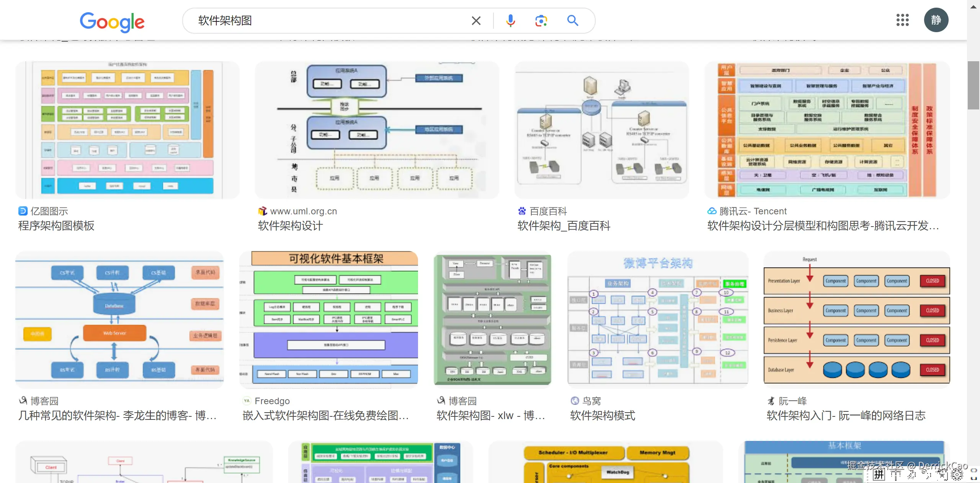This screenshot has width=980, height=483.
Task: Start voice search with microphone icon
Action: pyautogui.click(x=510, y=21)
